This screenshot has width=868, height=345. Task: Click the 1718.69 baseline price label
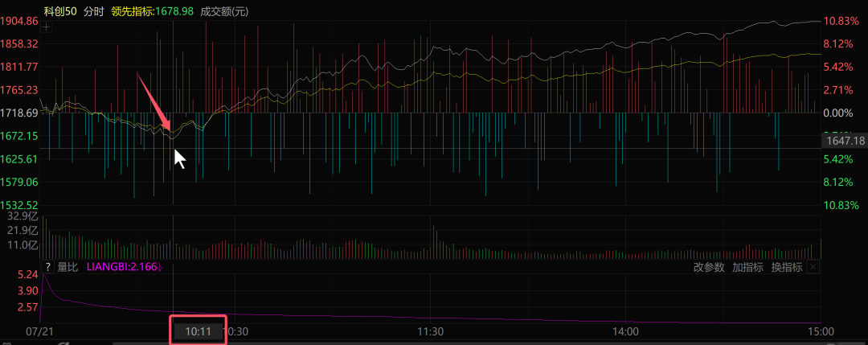18,113
